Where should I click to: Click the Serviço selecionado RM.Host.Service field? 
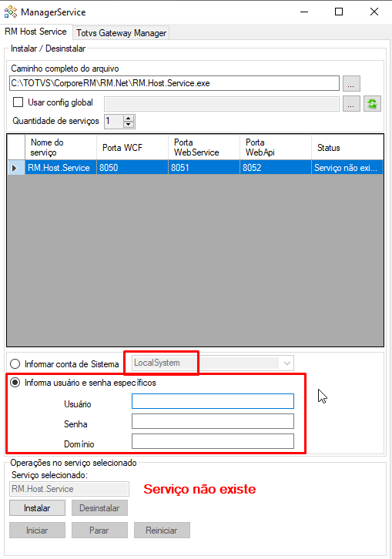point(69,489)
